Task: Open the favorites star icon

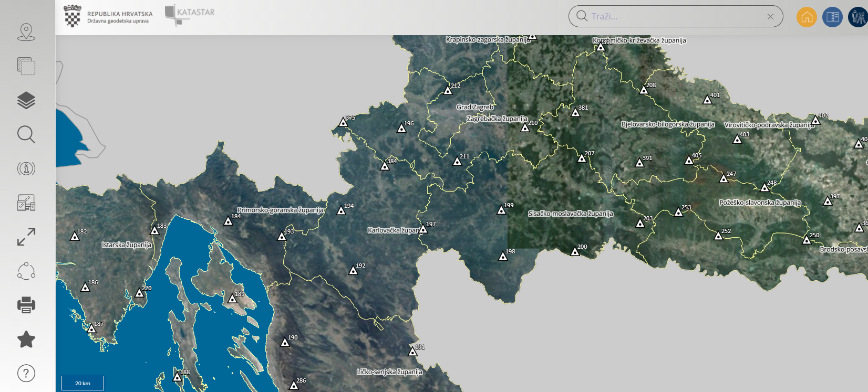Action: click(26, 340)
